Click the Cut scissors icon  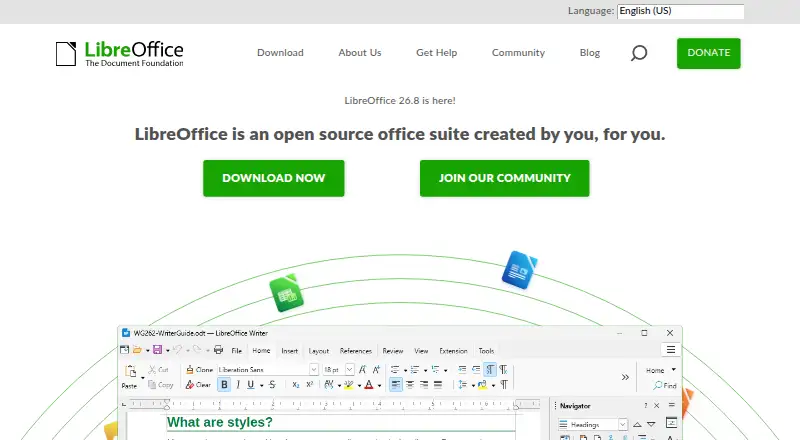click(x=152, y=370)
